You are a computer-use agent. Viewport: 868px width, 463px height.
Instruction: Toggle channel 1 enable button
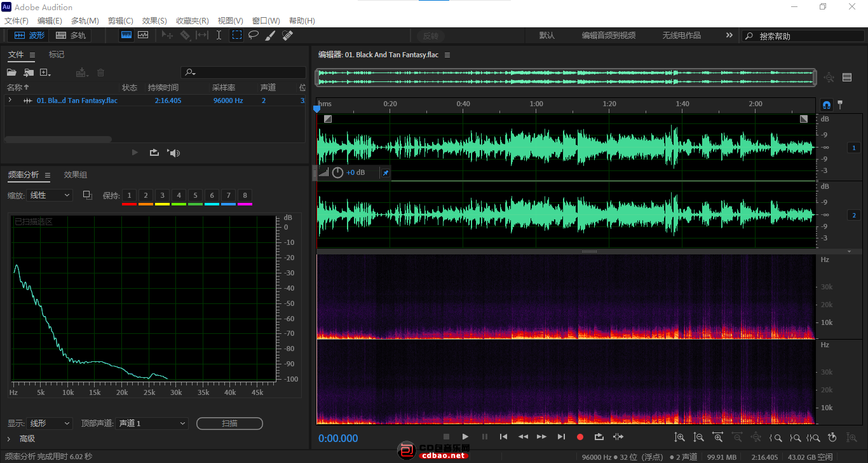[x=854, y=148]
